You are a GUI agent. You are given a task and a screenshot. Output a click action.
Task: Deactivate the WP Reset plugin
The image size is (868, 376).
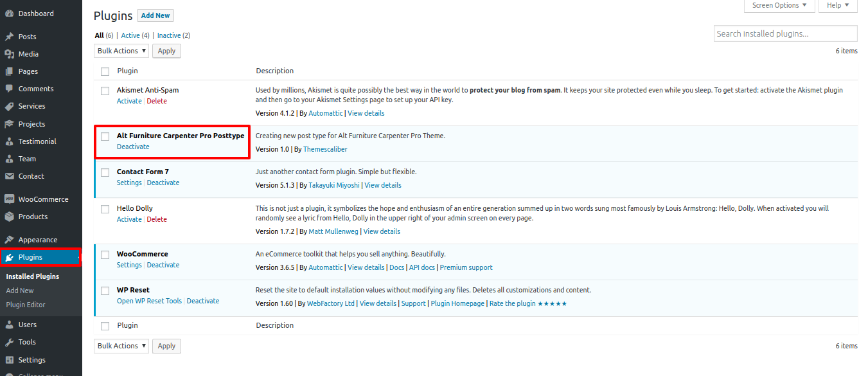(203, 301)
